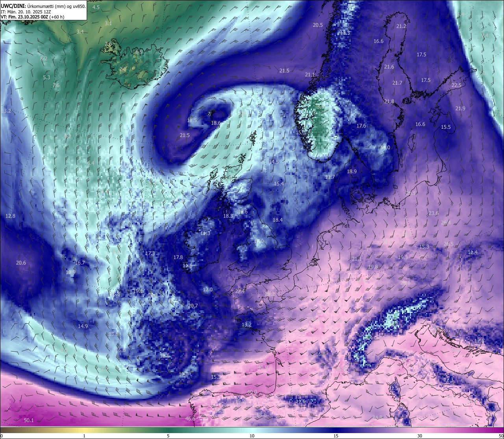The width and height of the screenshot is (504, 439).
Task: Click the value 17.8 southwest of Ireland
Action: [x=178, y=257]
